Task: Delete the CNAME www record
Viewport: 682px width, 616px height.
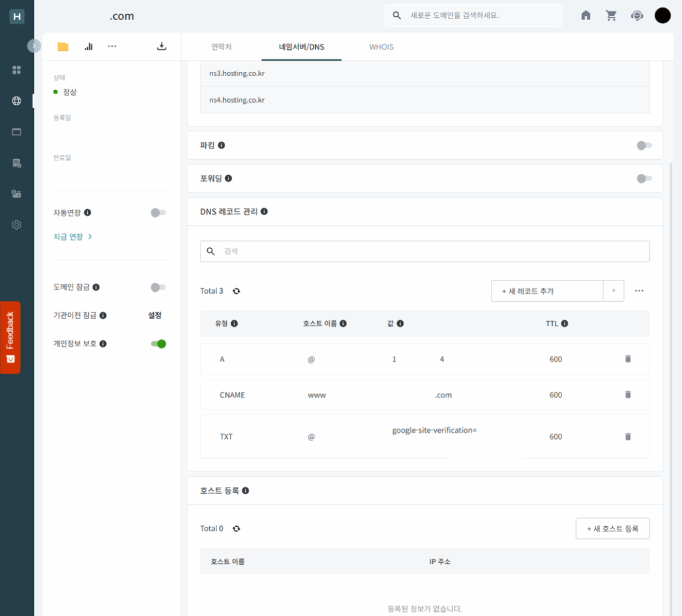Action: [627, 394]
